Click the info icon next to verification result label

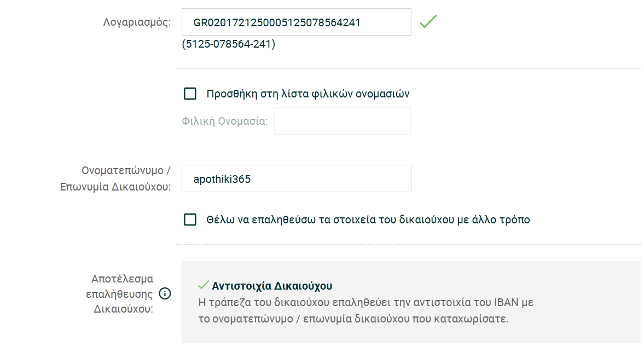point(165,293)
